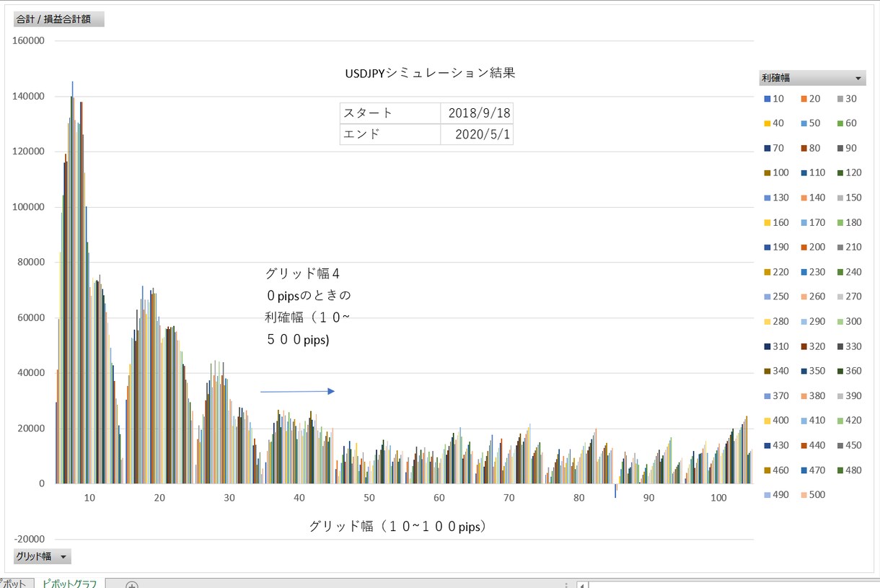
Task: Select the スタート label cell
Action: point(390,113)
